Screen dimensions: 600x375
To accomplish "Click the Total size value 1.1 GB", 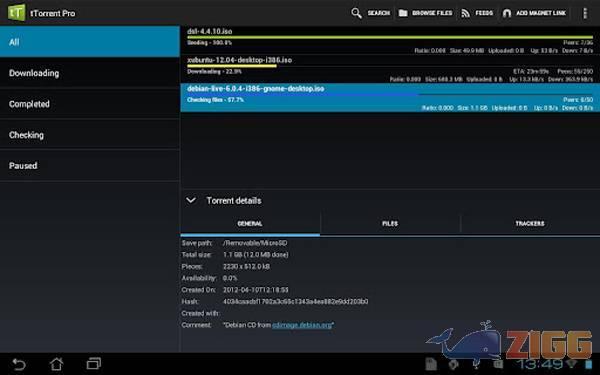I will [x=256, y=255].
